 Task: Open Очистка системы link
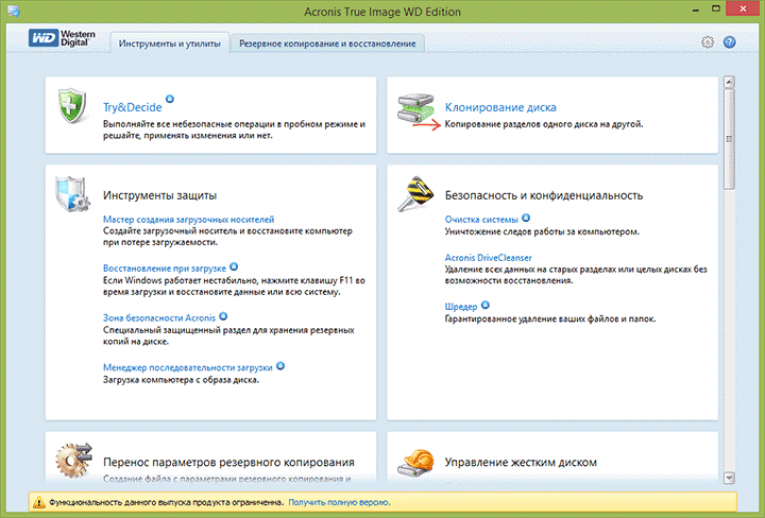(481, 219)
